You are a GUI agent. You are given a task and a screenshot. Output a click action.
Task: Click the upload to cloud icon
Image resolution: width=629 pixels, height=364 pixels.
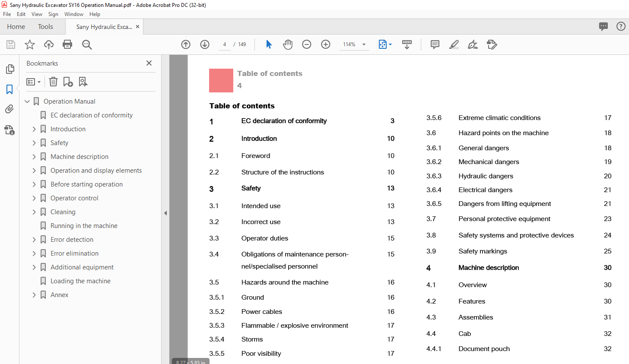(x=49, y=44)
